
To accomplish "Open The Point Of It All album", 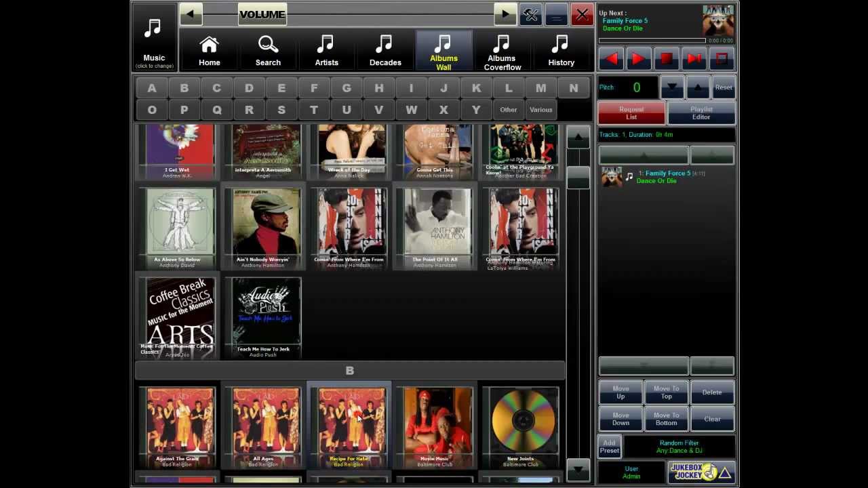I will point(435,228).
